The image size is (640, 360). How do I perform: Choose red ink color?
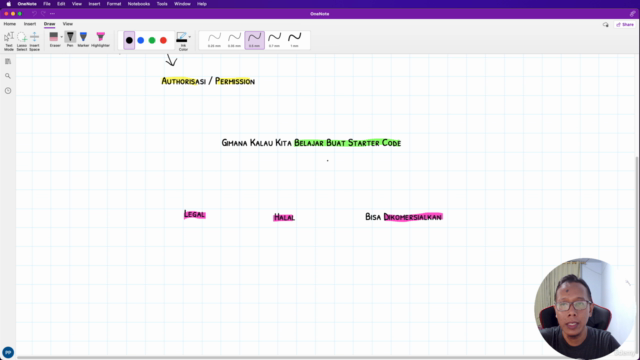pos(163,40)
